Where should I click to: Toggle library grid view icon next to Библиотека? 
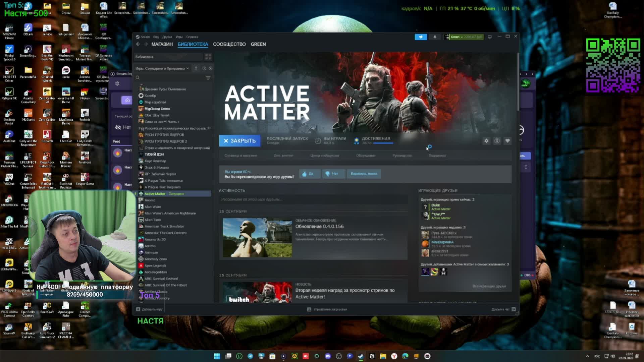[208, 57]
